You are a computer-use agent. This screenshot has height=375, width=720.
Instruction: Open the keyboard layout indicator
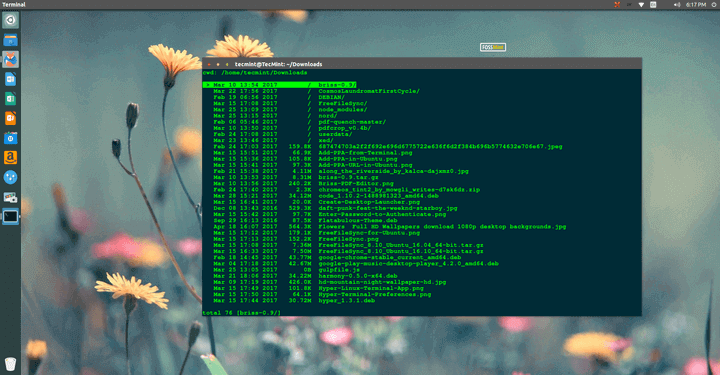653,5
